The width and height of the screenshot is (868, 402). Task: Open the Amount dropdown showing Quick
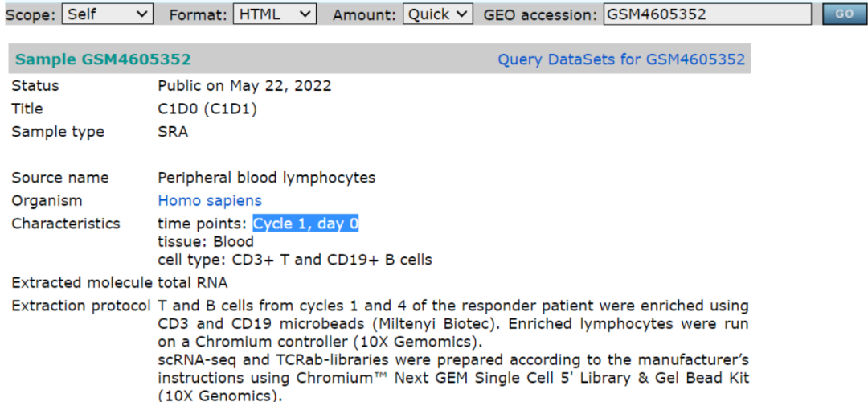click(437, 14)
